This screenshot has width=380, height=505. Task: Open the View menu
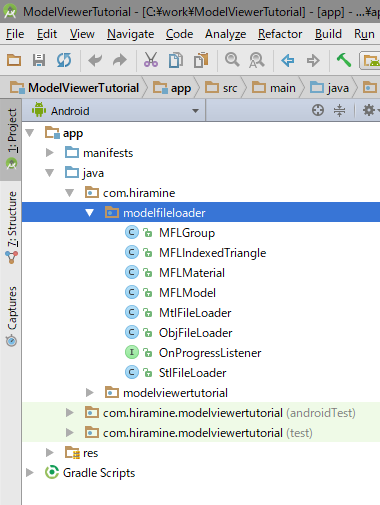[x=82, y=34]
